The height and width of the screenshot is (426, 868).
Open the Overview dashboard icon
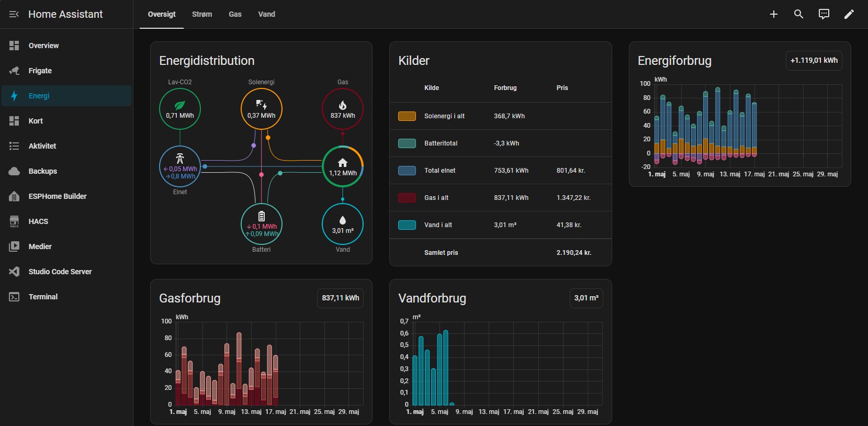pos(14,46)
